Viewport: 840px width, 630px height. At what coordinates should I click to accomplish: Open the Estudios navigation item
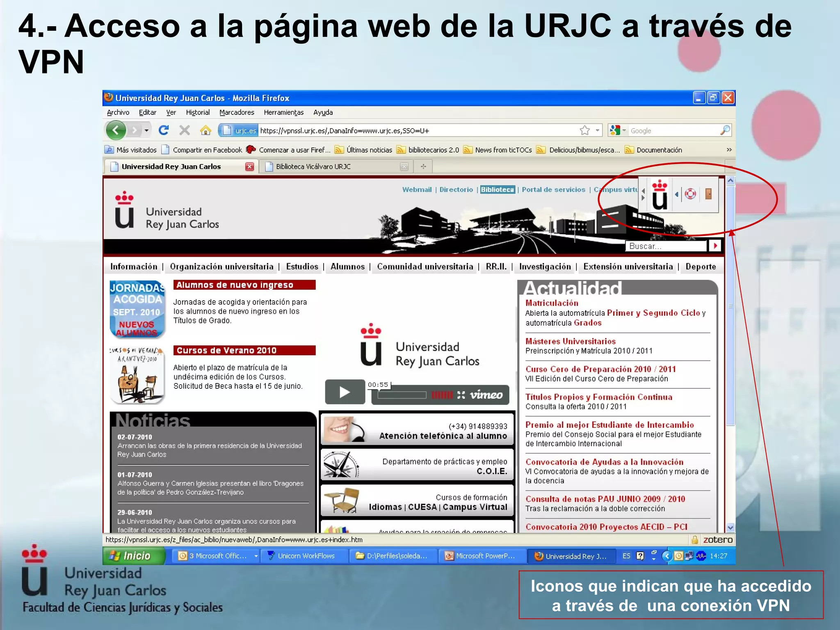click(x=302, y=267)
